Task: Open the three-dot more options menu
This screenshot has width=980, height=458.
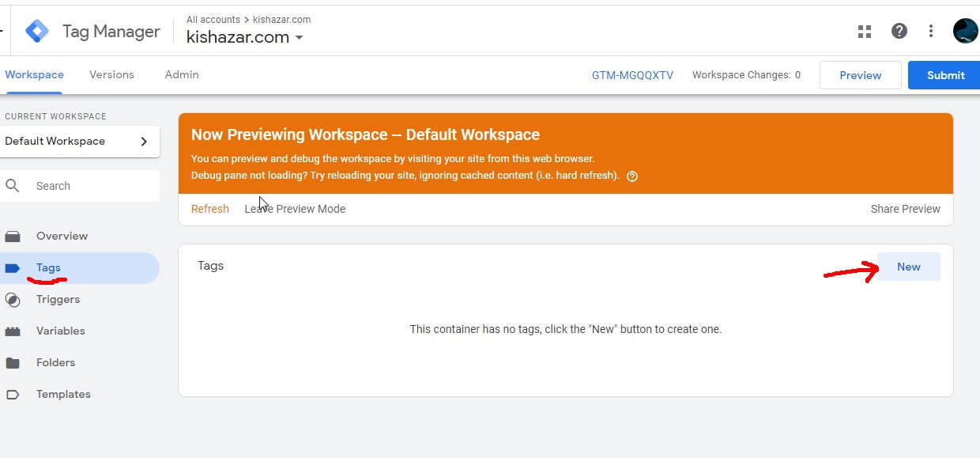Action: (931, 31)
